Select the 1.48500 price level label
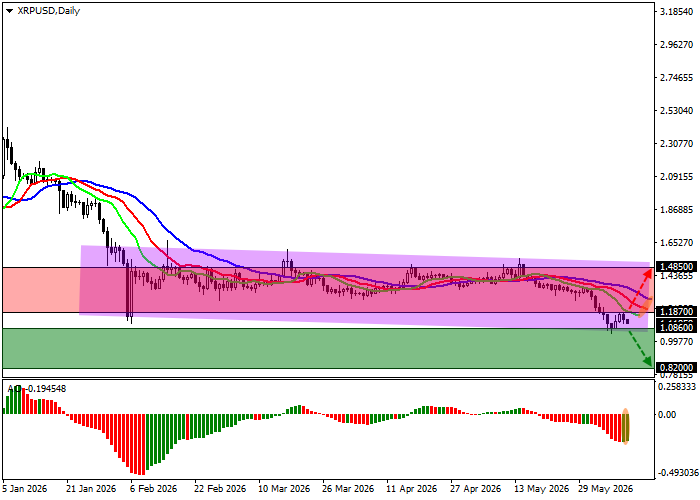The height and width of the screenshot is (500, 700). coord(677,267)
